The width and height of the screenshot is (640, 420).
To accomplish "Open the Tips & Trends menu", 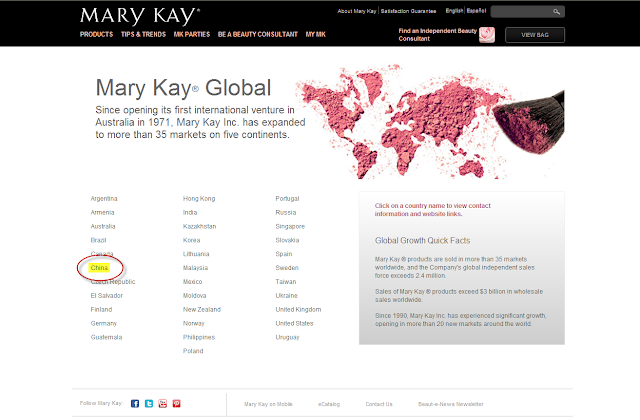I will (x=143, y=35).
